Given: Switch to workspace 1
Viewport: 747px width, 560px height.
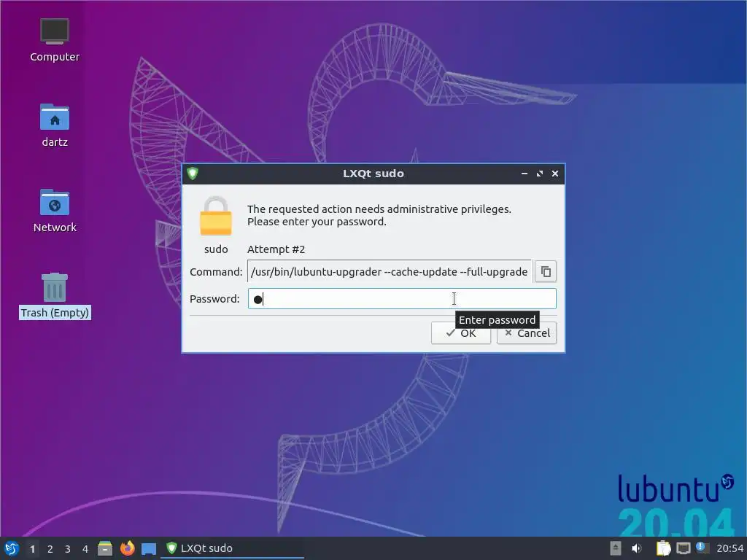Looking at the screenshot, I should click(x=32, y=549).
